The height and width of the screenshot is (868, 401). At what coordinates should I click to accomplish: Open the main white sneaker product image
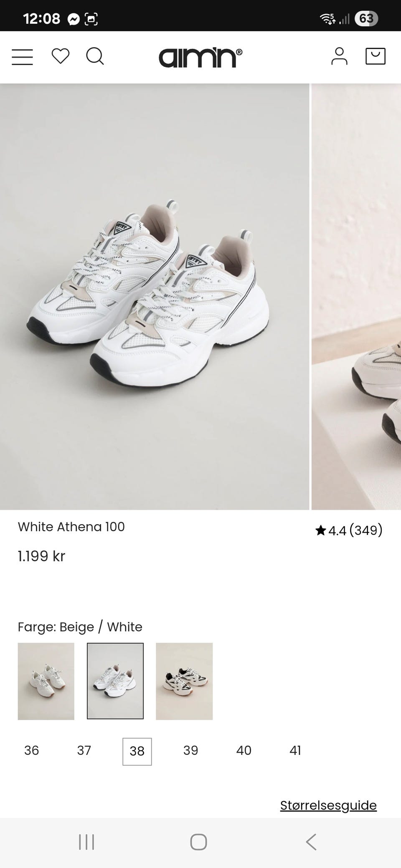point(155,297)
